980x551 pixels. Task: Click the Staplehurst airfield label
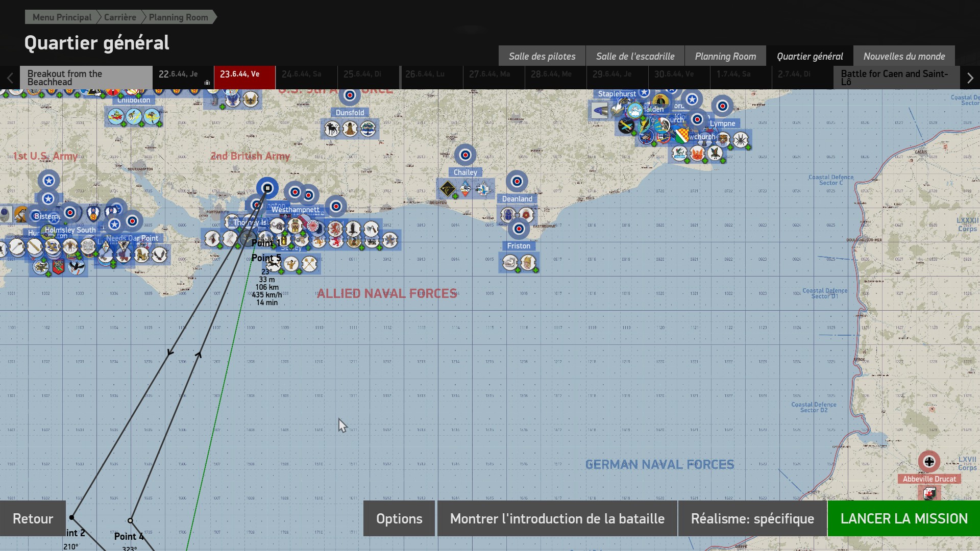[x=617, y=94]
